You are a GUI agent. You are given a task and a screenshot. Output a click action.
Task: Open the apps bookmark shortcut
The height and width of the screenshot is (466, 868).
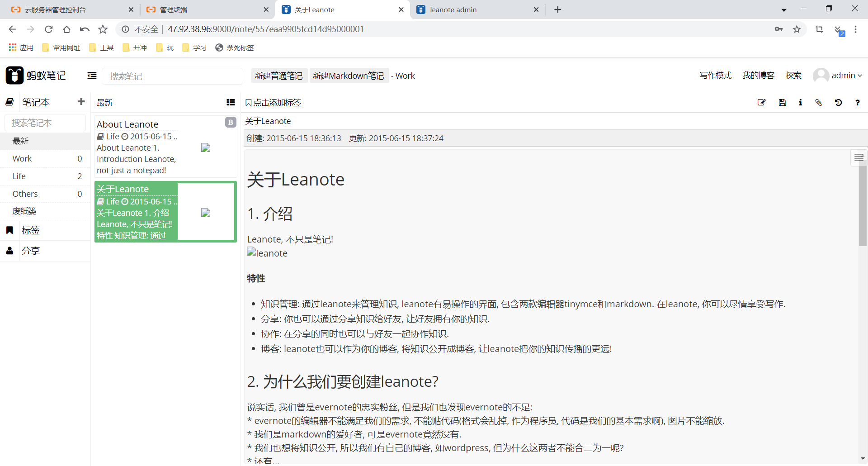(x=21, y=48)
